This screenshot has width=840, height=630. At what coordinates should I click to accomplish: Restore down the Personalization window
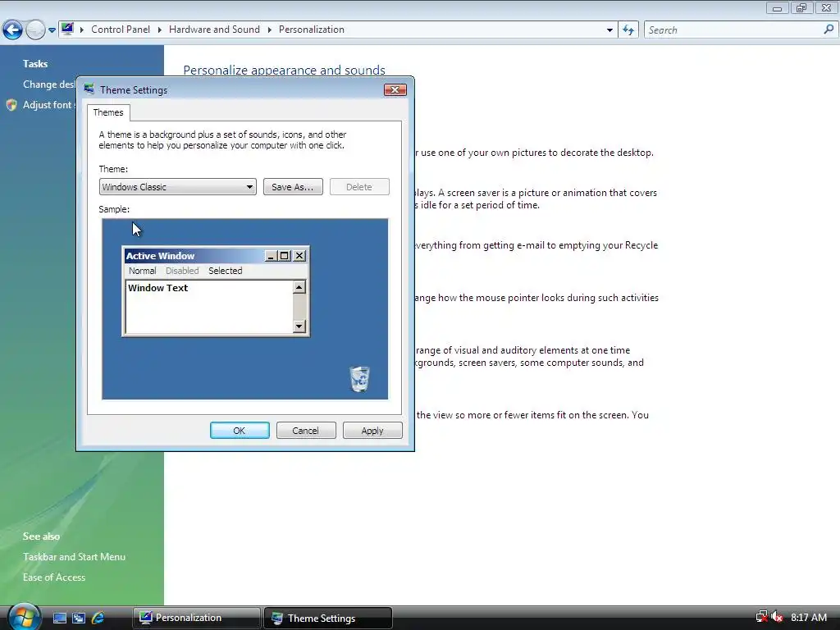[x=801, y=8]
